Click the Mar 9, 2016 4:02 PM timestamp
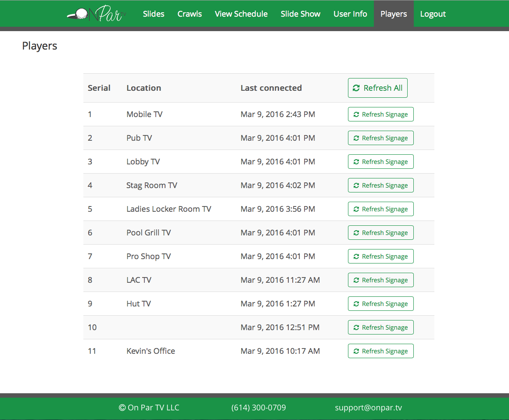This screenshot has height=420, width=509. tap(278, 185)
